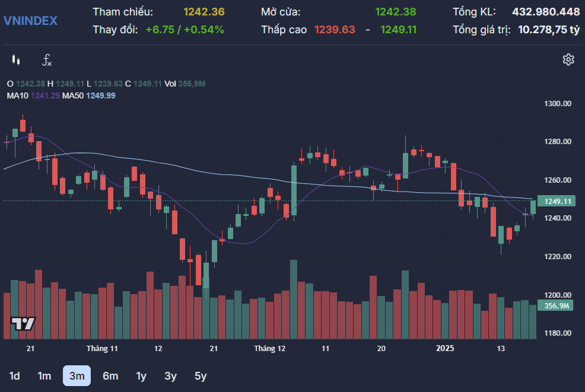
Task: Open chart settings gear icon
Action: (x=568, y=60)
